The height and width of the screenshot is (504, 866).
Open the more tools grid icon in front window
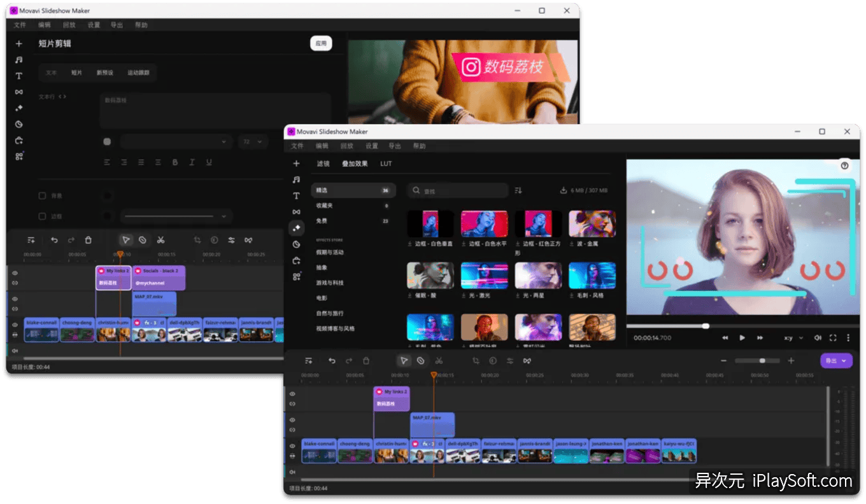coord(296,276)
